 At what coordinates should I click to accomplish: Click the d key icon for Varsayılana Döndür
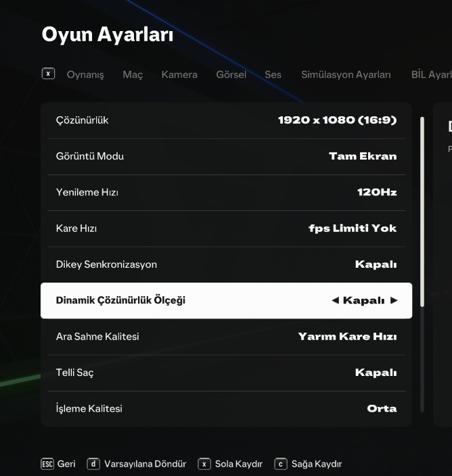pyautogui.click(x=93, y=464)
